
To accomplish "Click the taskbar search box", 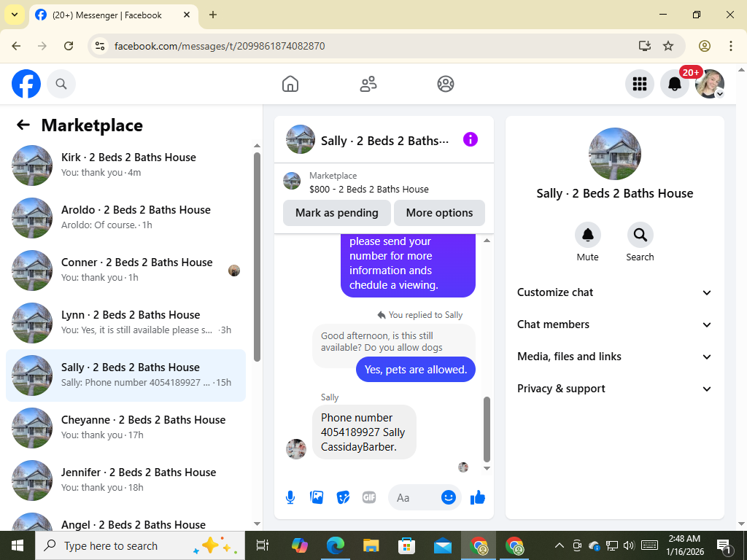I will (139, 545).
